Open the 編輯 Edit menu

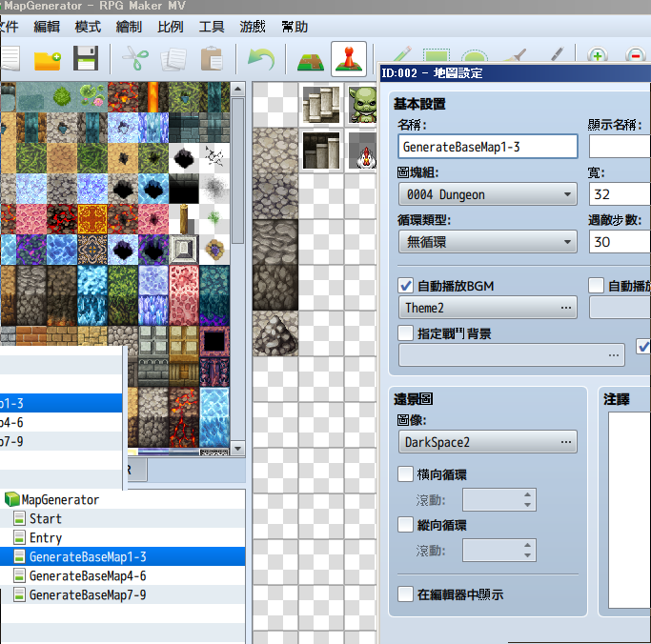click(x=47, y=27)
